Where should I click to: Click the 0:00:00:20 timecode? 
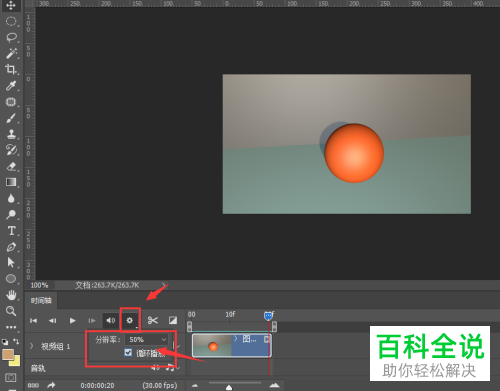pyautogui.click(x=97, y=386)
